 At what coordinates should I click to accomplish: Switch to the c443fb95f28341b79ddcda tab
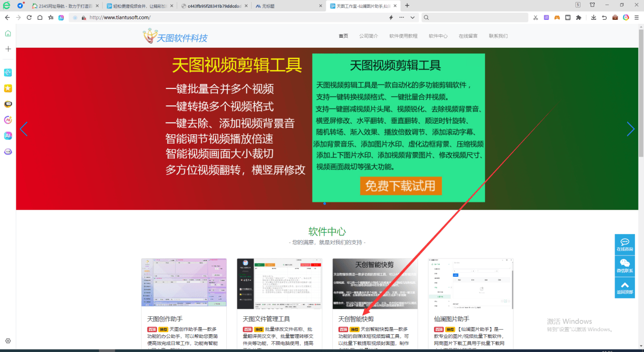[x=214, y=6]
